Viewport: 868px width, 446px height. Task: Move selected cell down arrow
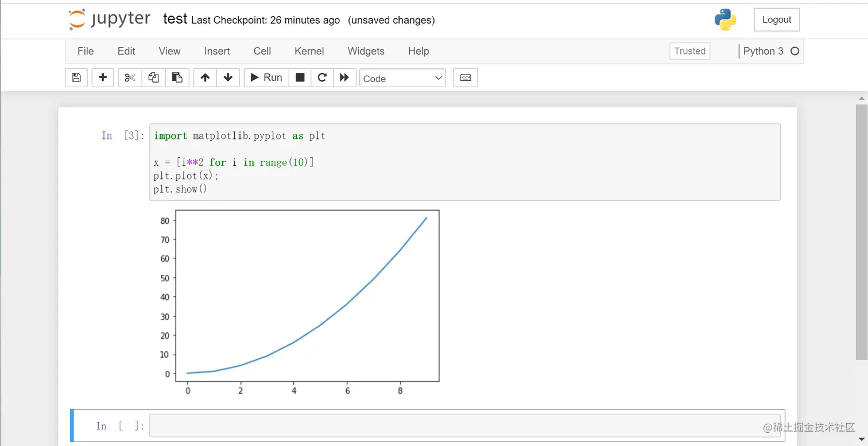(x=228, y=77)
